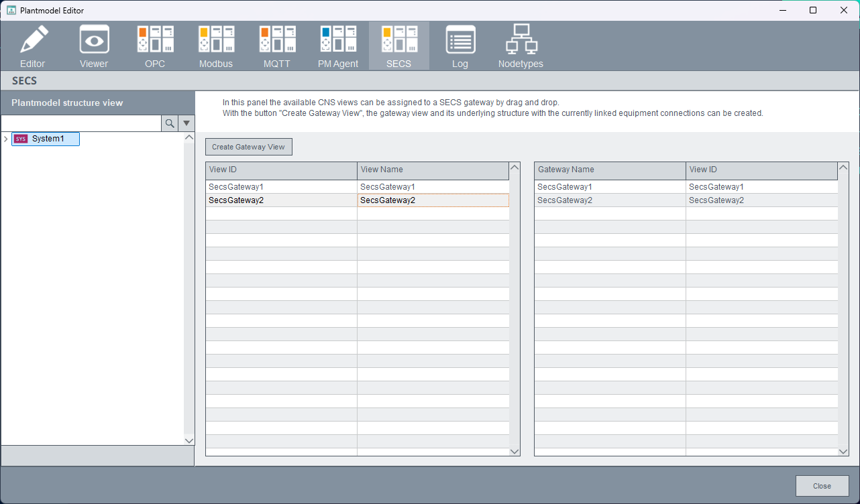Open the MQTT panel icon
This screenshot has height=504, width=860.
pos(277,40)
